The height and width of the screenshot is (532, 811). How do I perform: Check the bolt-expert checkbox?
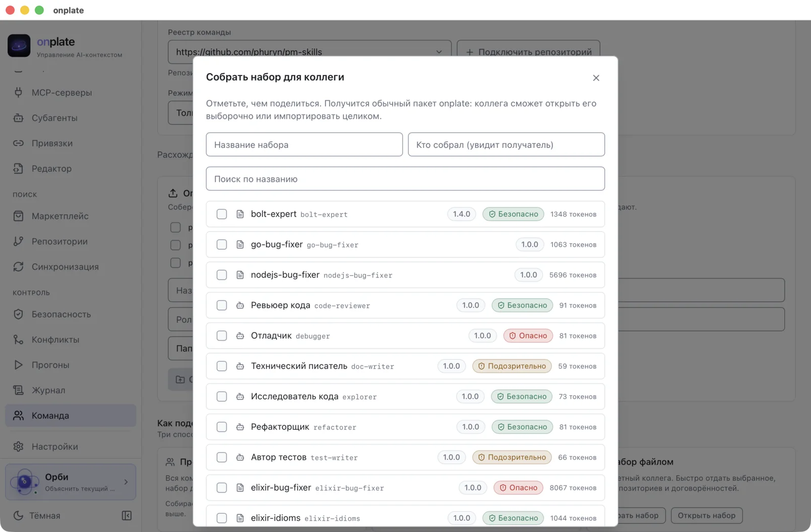click(x=222, y=214)
